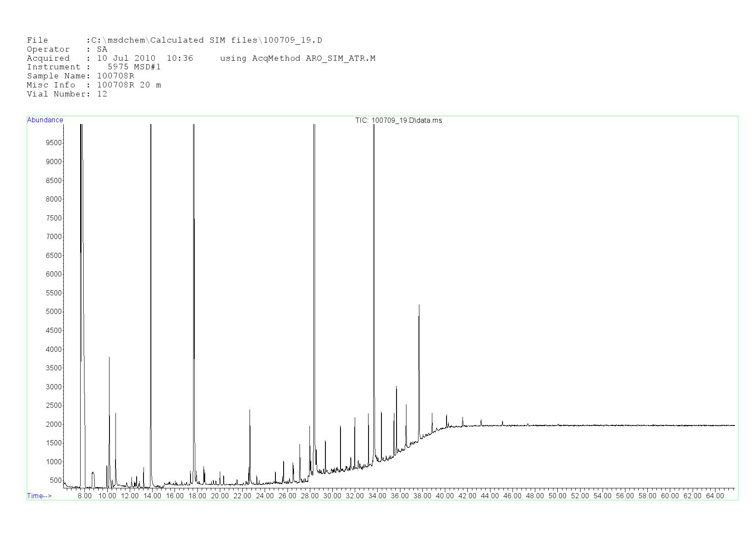Click the TIC: 100709_19.D\data.ms chart title
The height and width of the screenshot is (534, 756).
click(398, 121)
